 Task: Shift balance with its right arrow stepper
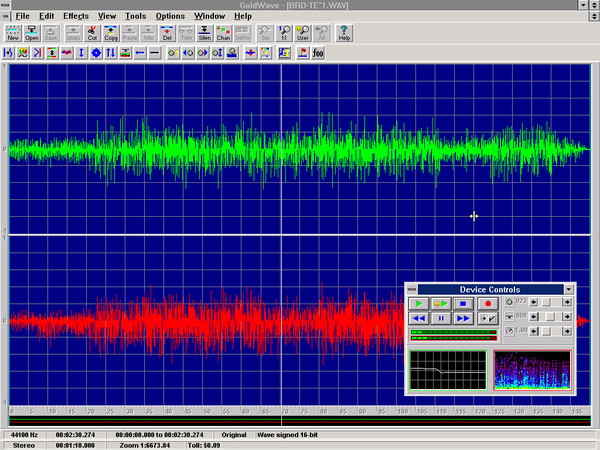[x=567, y=317]
